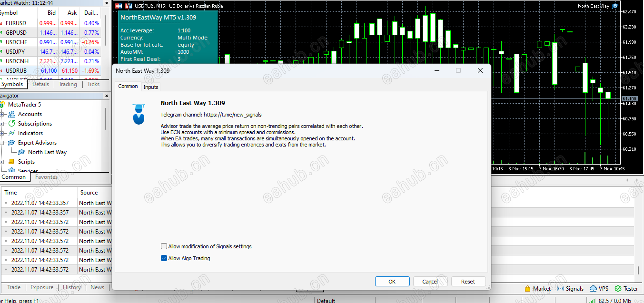Open the Exposure tab in Toolbox
The height and width of the screenshot is (303, 644).
coord(42,287)
